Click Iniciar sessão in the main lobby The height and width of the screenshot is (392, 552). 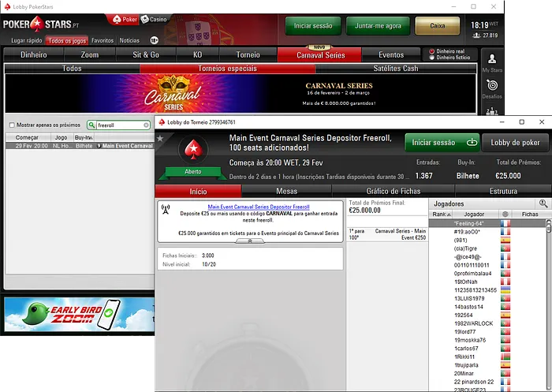pyautogui.click(x=313, y=26)
